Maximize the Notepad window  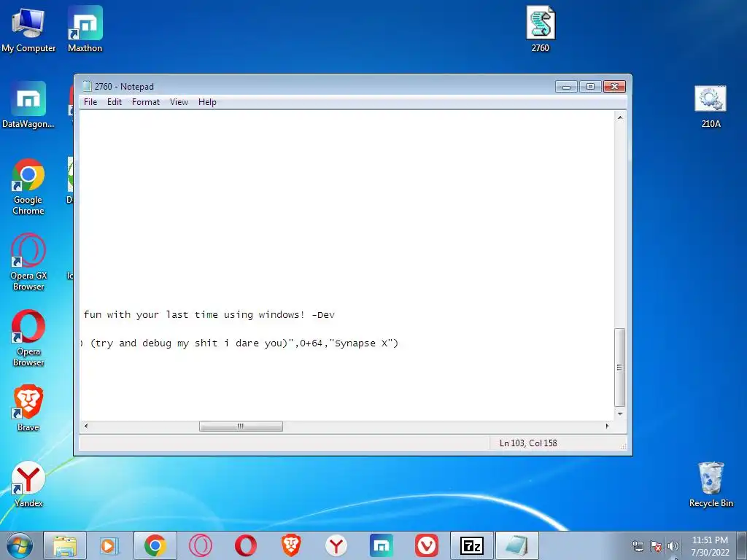[x=590, y=86]
